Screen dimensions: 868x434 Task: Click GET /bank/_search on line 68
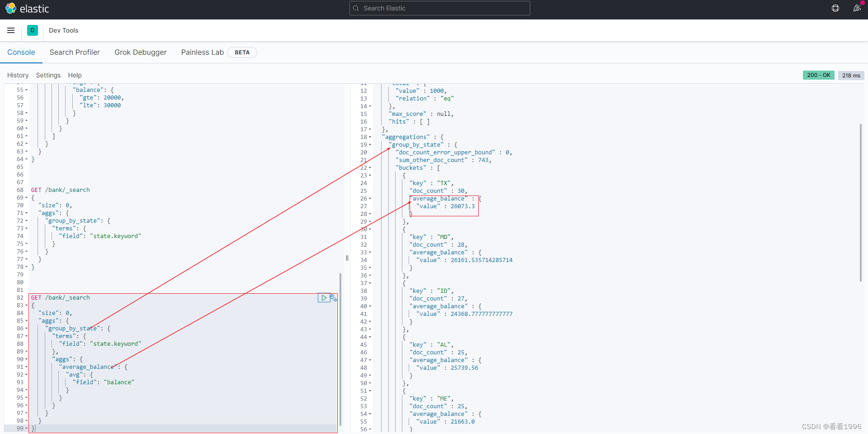[x=60, y=190]
